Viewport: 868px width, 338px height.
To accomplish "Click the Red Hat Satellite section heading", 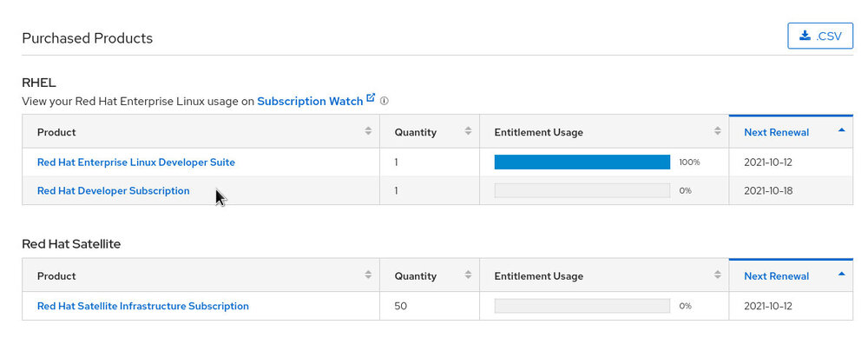I will click(71, 244).
